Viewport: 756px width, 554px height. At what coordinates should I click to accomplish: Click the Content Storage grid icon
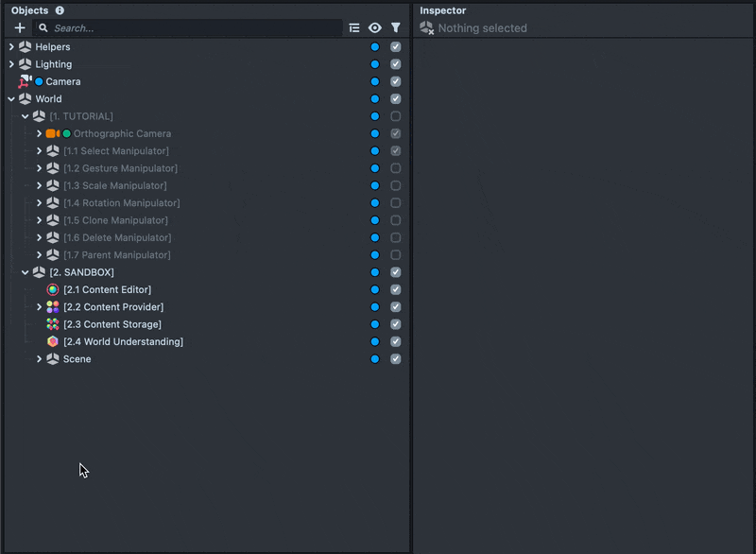coord(53,324)
